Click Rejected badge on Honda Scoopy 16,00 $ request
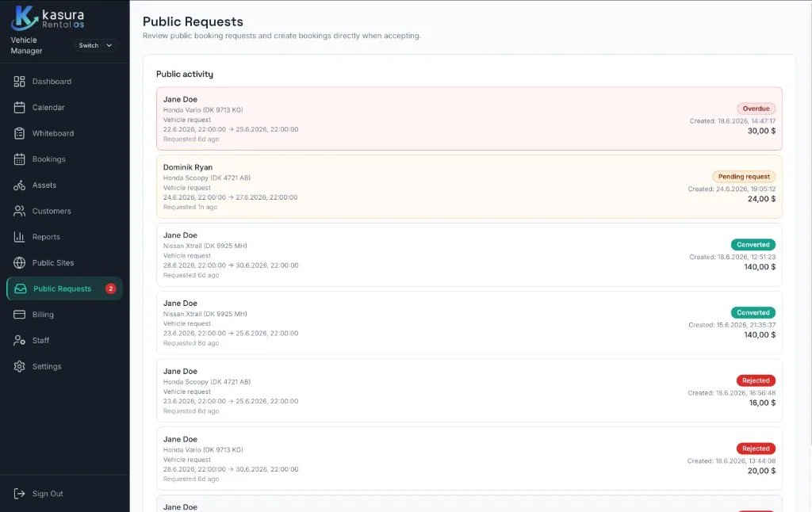 click(756, 380)
